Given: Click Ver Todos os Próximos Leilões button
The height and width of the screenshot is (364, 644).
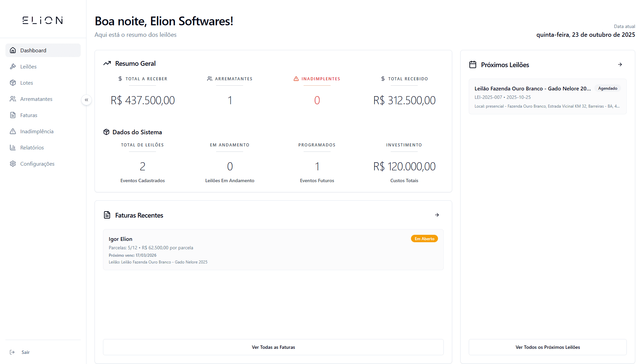Looking at the screenshot, I should 547,347.
